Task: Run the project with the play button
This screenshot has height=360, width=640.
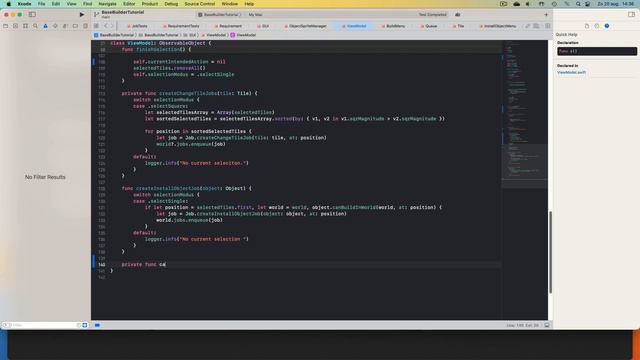Action: coord(82,14)
